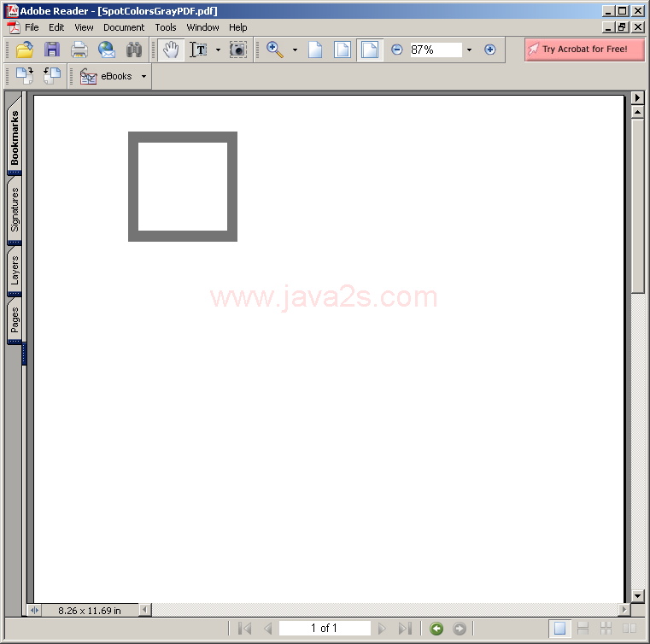The width and height of the screenshot is (650, 644).
Task: Open the File menu
Action: pos(32,27)
